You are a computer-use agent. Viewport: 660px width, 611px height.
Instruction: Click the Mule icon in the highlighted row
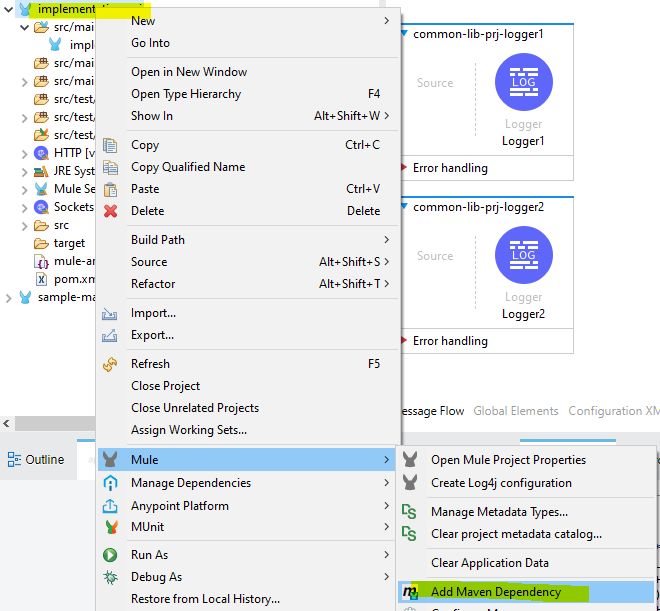[110, 460]
